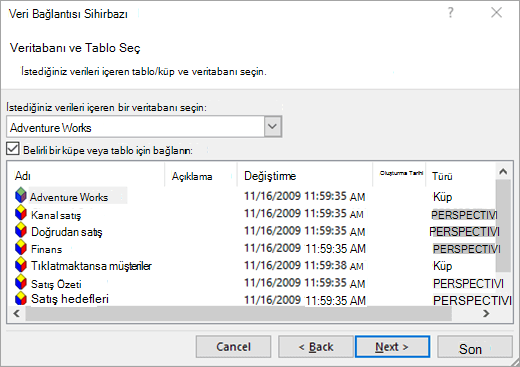Open the Adventure Works database dropdown
Image resolution: width=520 pixels, height=367 pixels.
[x=144, y=127]
